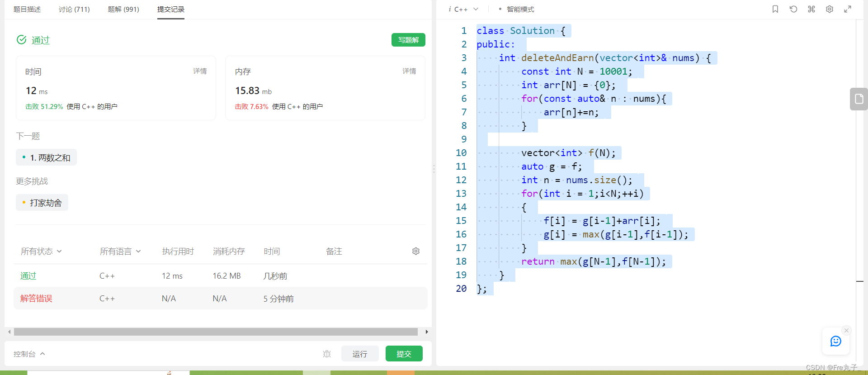Open keyboard shortcuts command icon
The image size is (868, 375).
(811, 9)
